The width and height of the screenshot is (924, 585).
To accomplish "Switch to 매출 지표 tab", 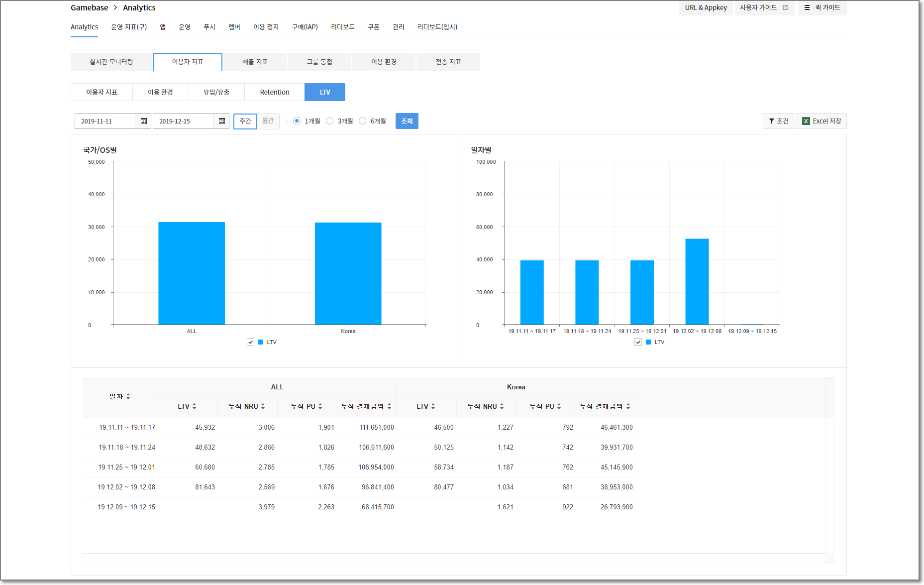I will point(255,62).
